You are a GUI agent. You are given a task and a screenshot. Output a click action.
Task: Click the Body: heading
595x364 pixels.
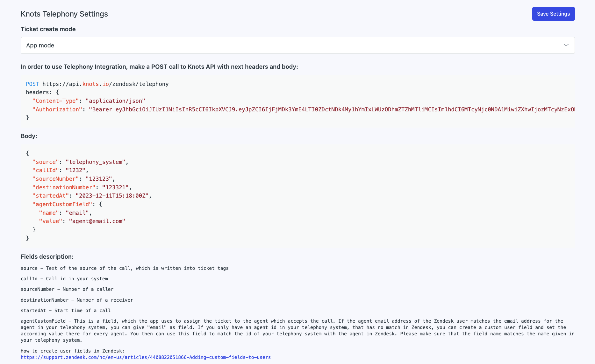29,136
